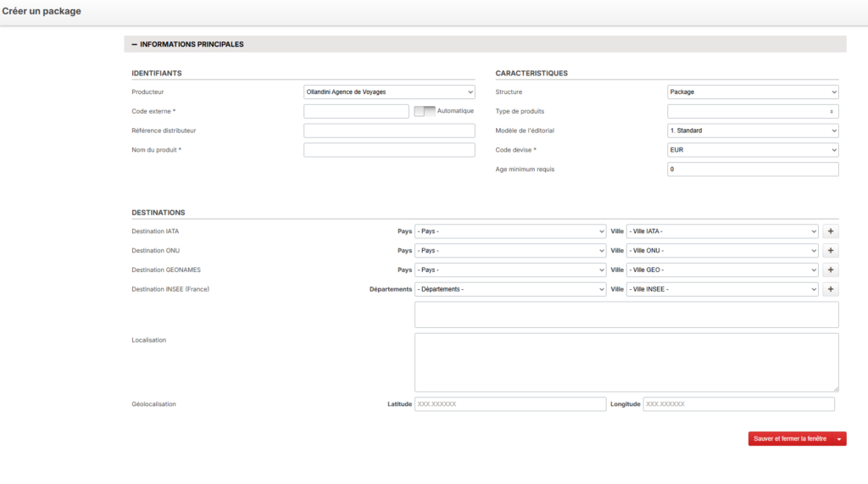
Task: Click the Latitude input field
Action: (x=510, y=404)
